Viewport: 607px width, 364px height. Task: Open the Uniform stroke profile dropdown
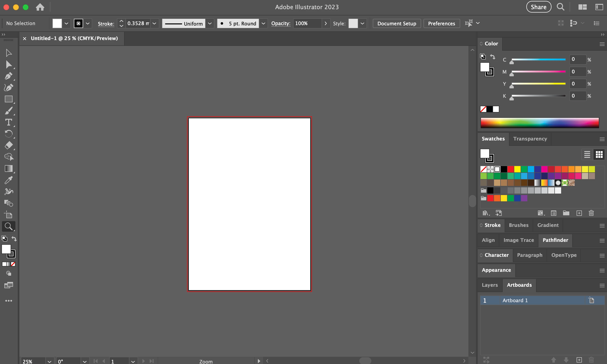(210, 24)
